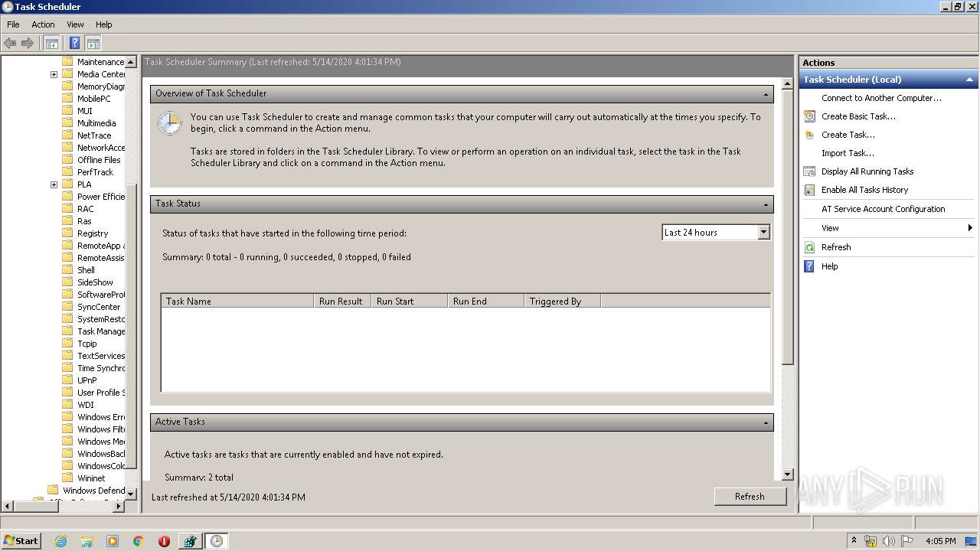This screenshot has height=551, width=980.
Task: Click the volume speaker tray icon
Action: click(x=888, y=541)
